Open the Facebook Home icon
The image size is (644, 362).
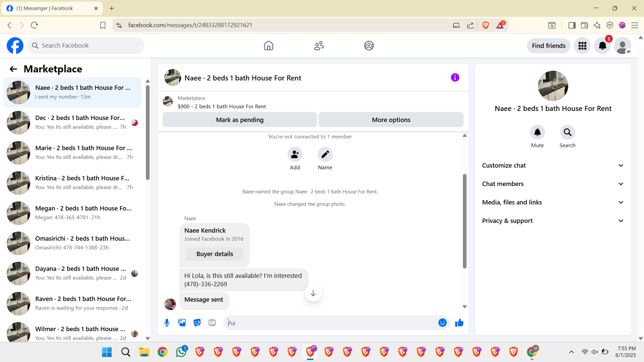(x=269, y=46)
